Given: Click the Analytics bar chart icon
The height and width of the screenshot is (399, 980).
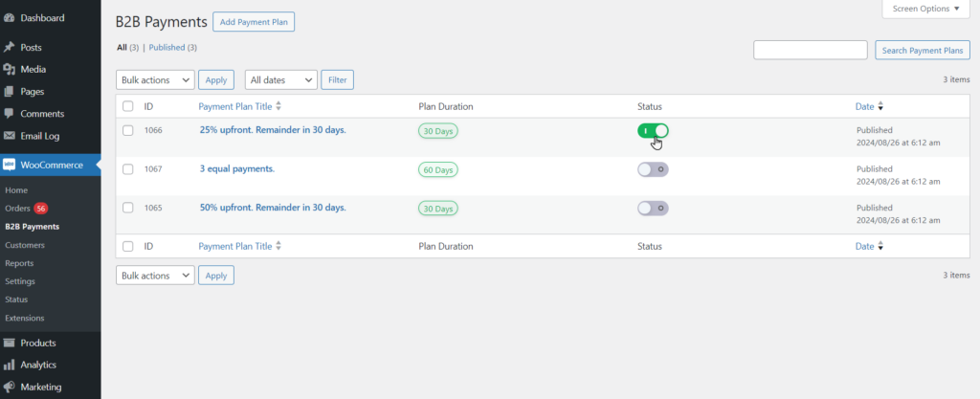Looking at the screenshot, I should click(x=10, y=365).
